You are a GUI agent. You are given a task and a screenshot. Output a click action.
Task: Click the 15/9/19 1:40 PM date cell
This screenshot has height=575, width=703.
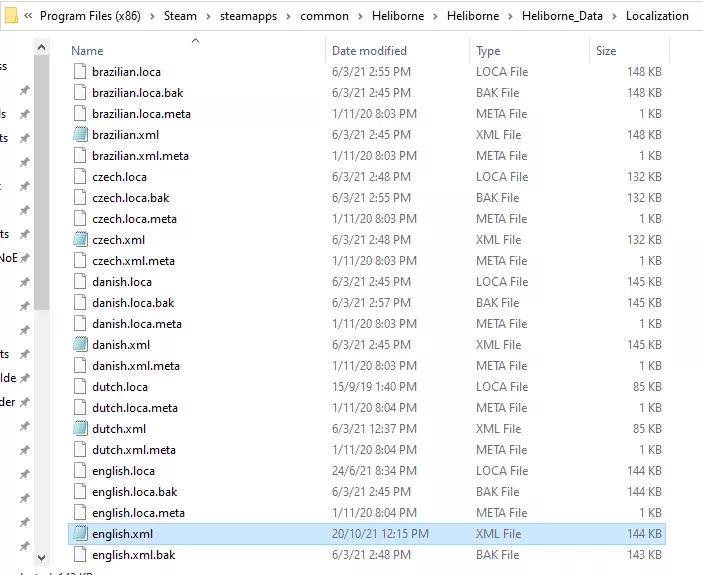click(374, 387)
